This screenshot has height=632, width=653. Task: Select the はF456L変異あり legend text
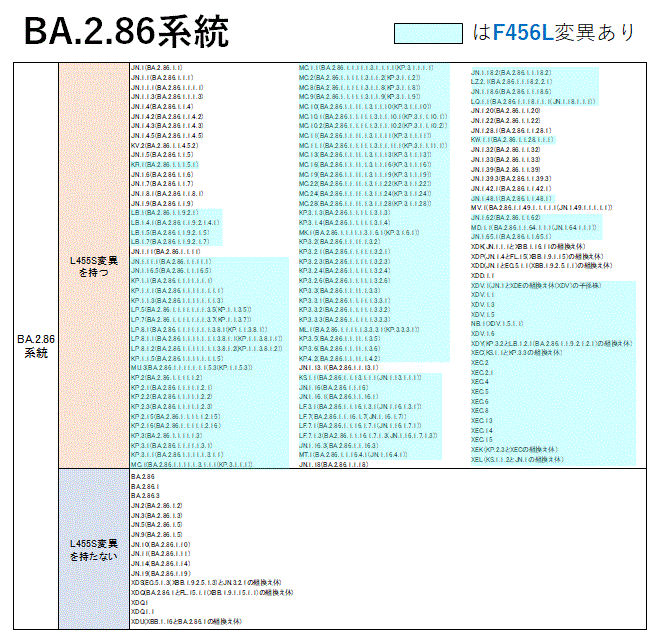(x=553, y=32)
